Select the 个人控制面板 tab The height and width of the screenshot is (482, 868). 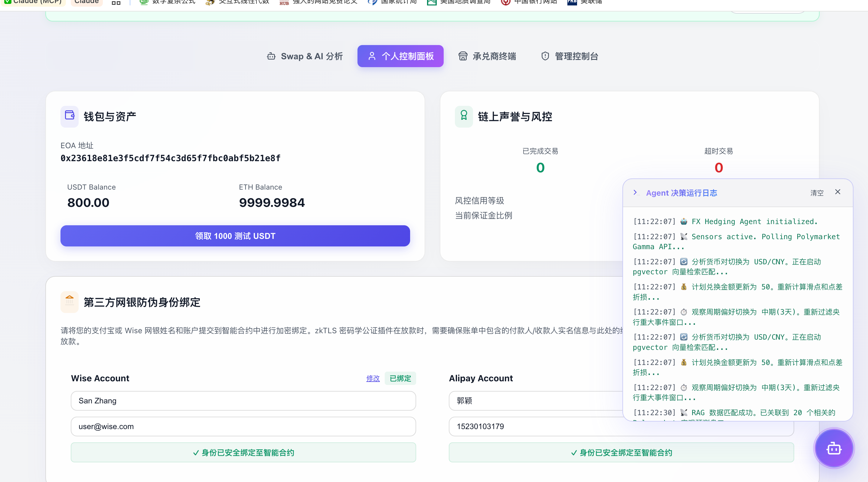(400, 56)
